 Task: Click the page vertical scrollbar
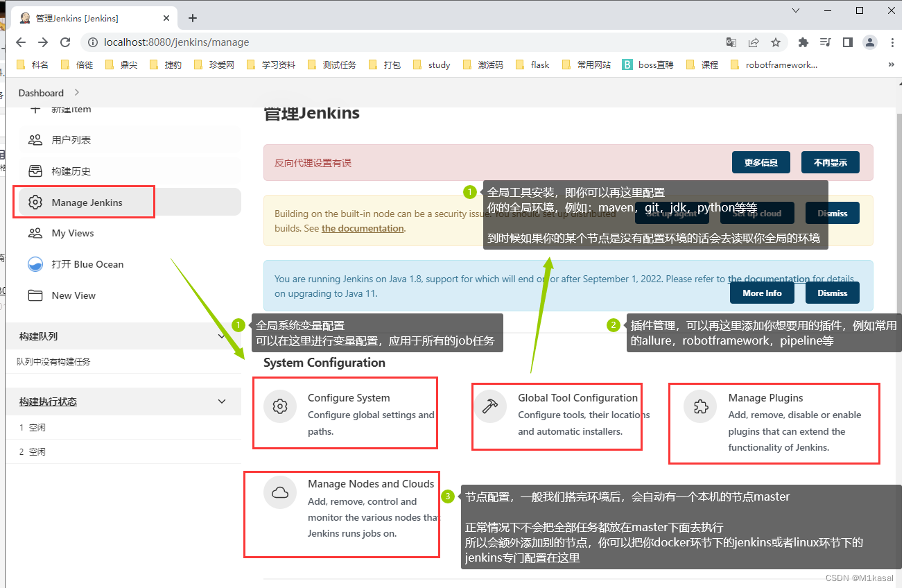pyautogui.click(x=899, y=333)
